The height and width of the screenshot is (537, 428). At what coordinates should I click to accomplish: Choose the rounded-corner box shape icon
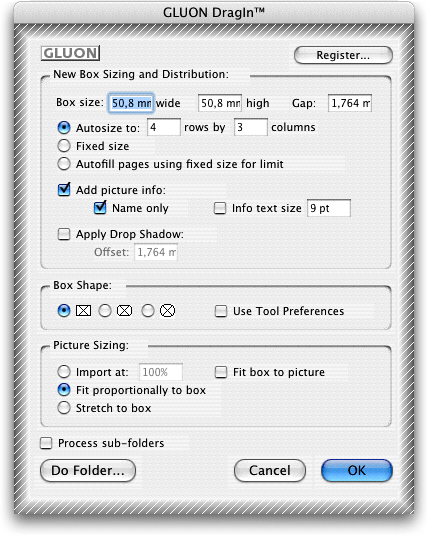tap(125, 311)
